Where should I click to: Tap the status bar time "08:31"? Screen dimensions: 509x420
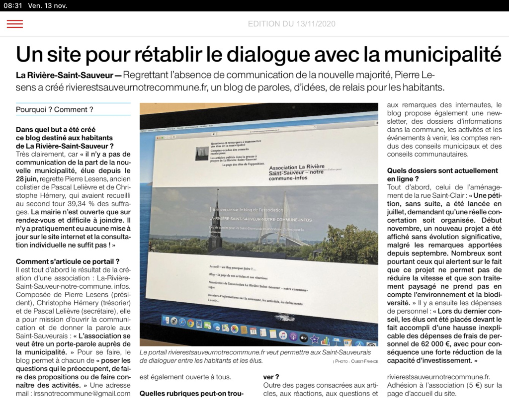(13, 5)
